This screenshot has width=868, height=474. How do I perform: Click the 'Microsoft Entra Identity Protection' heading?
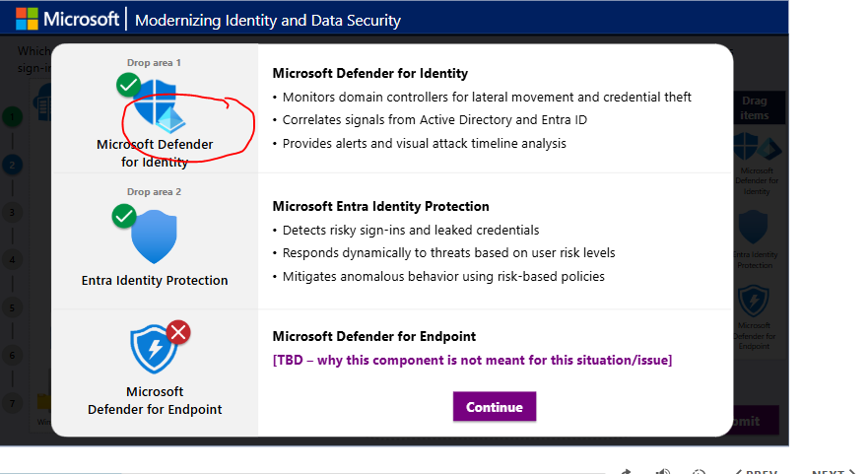tap(381, 206)
